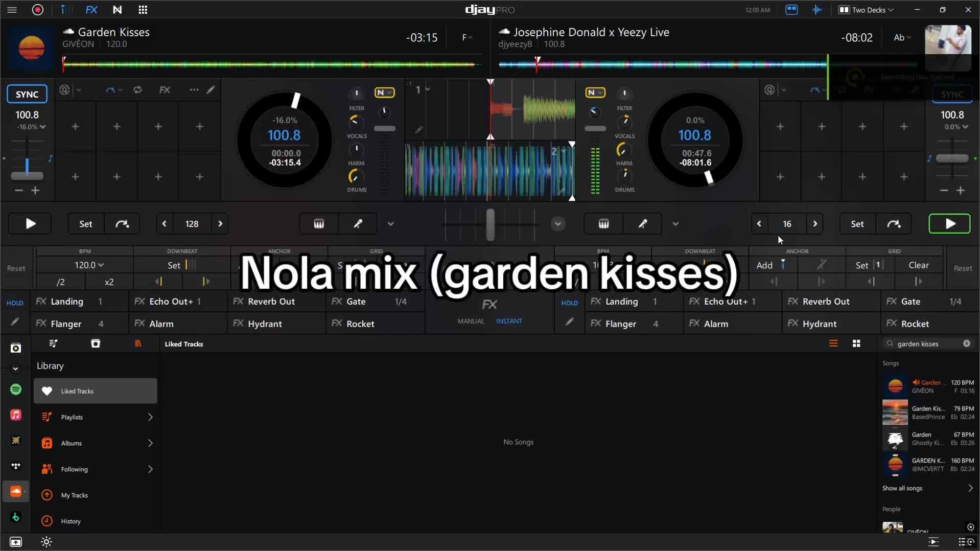Click right deck cue Set button
980x551 pixels.
[x=857, y=224]
